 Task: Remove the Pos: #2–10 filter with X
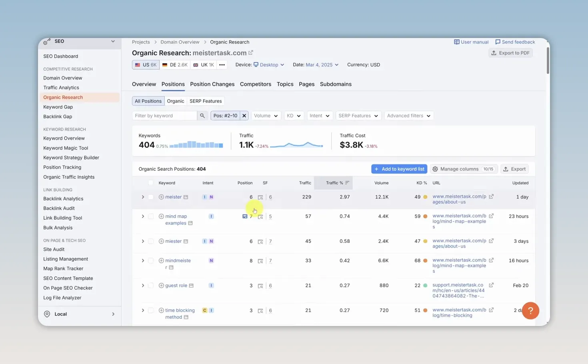pos(244,116)
